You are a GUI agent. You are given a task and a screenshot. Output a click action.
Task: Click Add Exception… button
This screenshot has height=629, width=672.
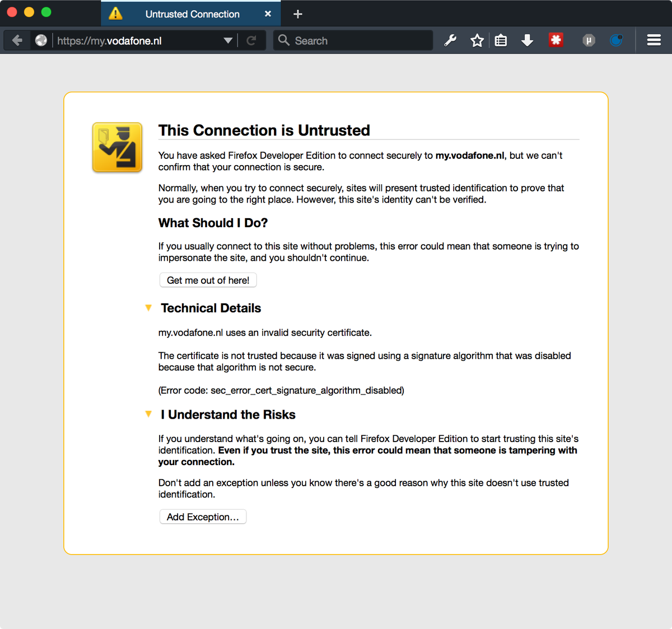[203, 517]
